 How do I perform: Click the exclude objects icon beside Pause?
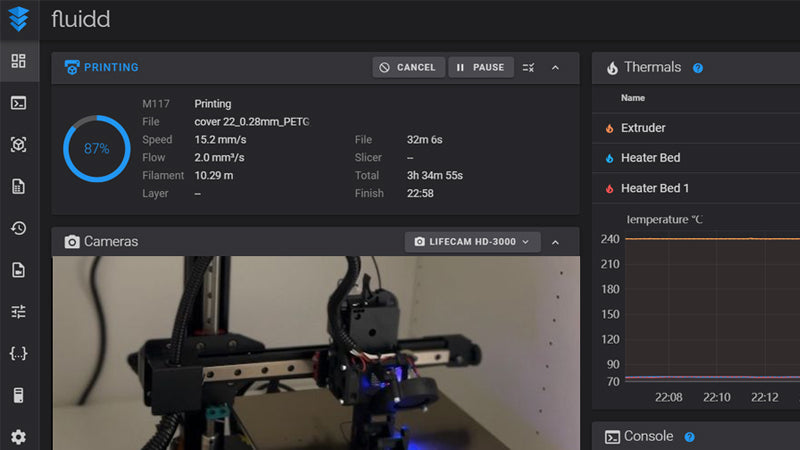529,67
